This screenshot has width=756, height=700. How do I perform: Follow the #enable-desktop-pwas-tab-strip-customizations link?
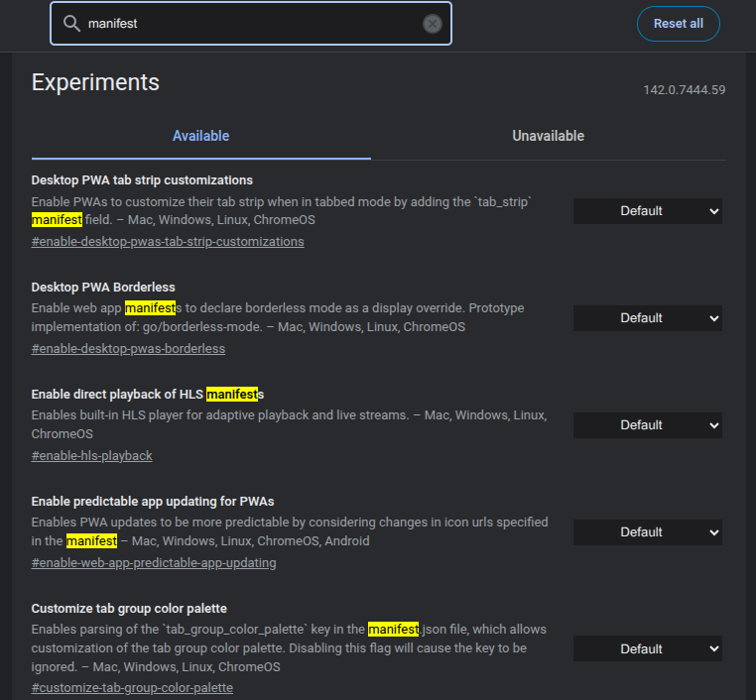pos(168,242)
